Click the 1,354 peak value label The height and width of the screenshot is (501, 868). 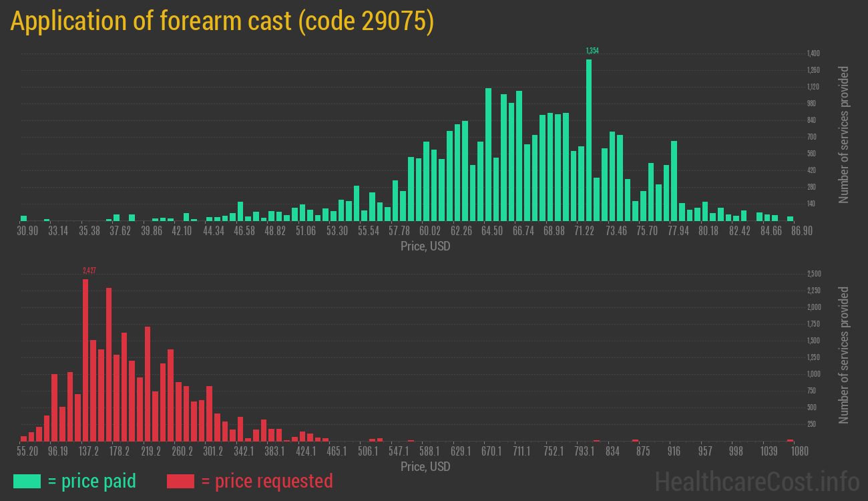(x=592, y=51)
